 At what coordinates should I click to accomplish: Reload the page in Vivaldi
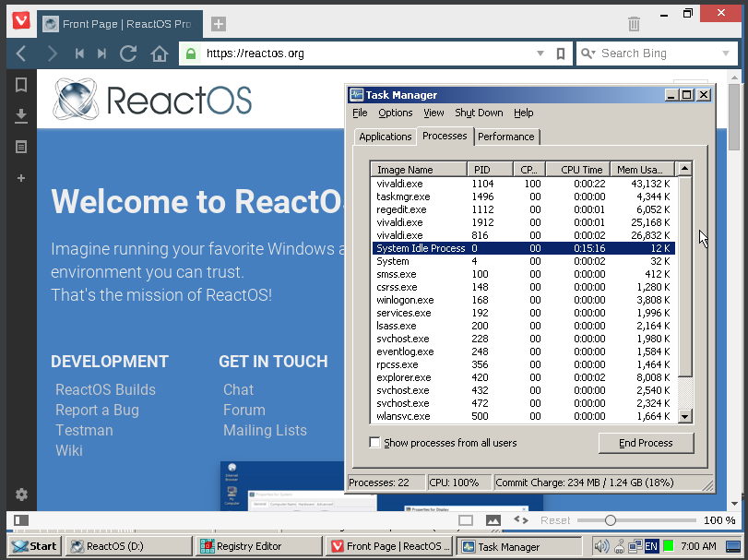[x=128, y=54]
